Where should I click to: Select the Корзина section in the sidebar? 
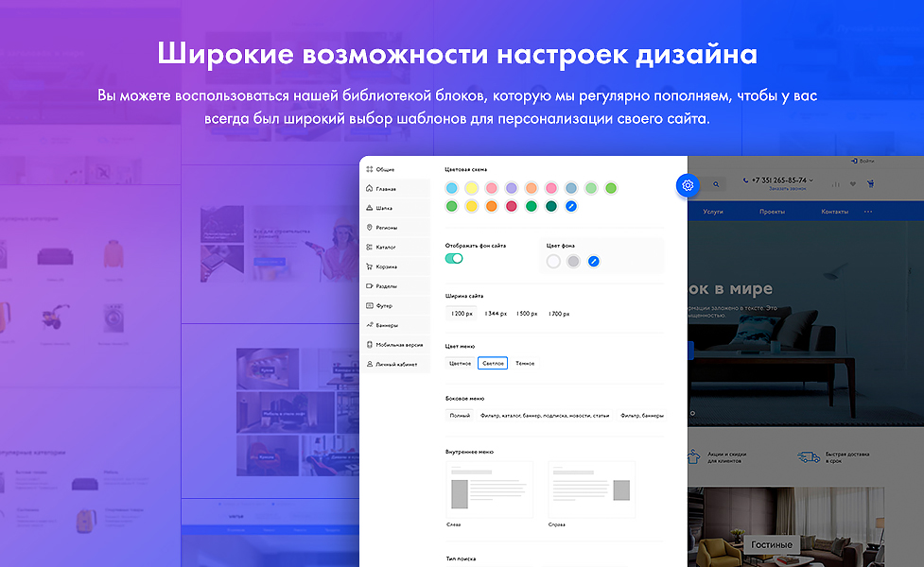tap(386, 266)
